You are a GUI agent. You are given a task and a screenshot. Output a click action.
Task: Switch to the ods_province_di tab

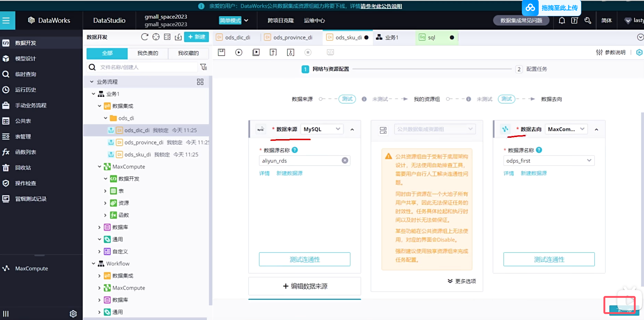click(292, 38)
